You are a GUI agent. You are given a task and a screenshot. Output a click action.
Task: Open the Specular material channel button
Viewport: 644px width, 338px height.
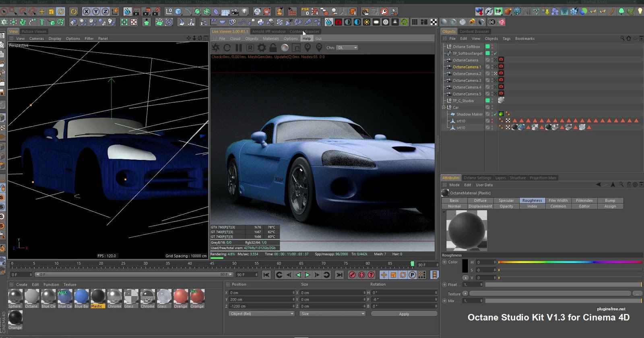(506, 200)
